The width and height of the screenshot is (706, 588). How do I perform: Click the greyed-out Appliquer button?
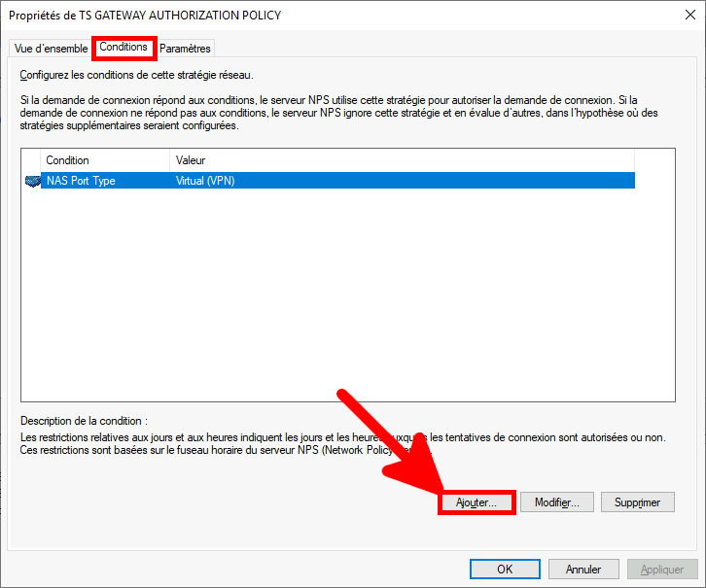point(662,570)
